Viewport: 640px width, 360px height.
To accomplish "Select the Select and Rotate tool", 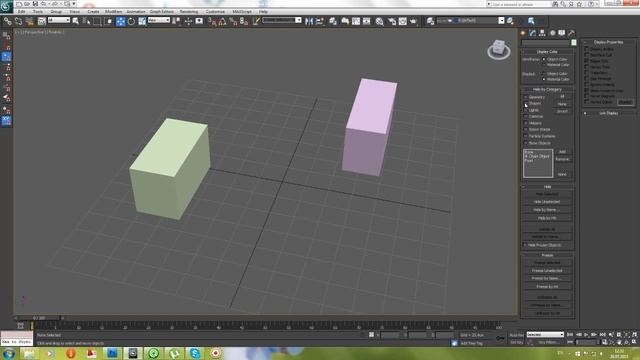I will coord(131,21).
